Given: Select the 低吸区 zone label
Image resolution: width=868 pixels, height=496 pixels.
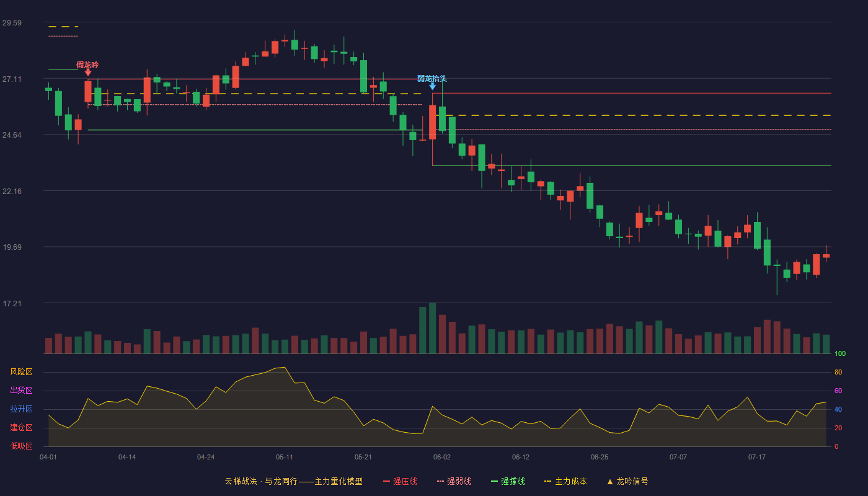Looking at the screenshot, I should point(21,446).
